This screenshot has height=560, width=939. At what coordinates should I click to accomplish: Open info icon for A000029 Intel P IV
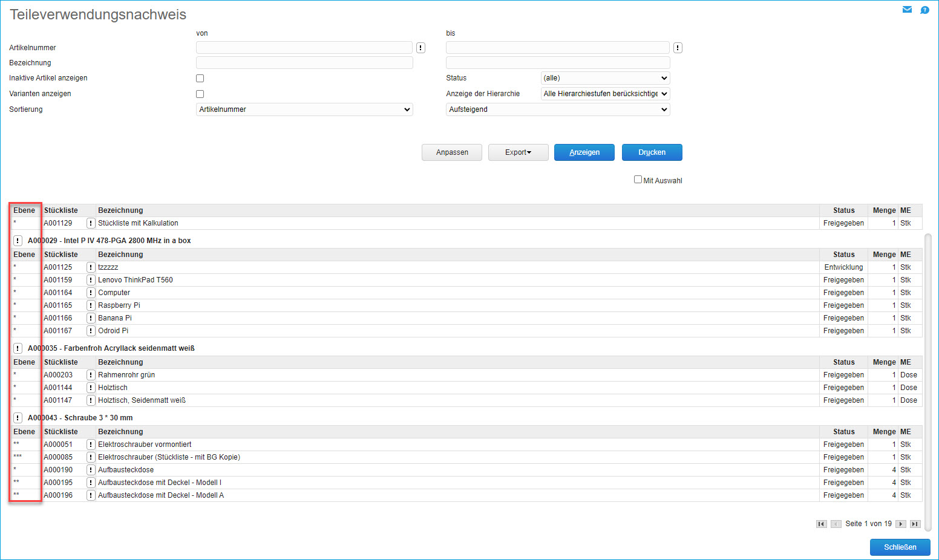[18, 241]
